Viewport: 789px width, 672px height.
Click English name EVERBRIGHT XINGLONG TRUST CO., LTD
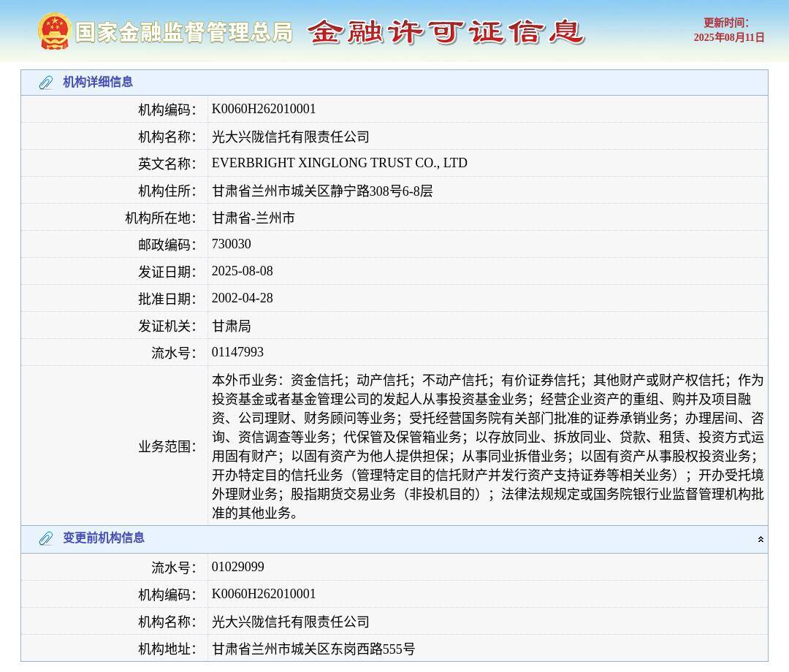coord(340,163)
